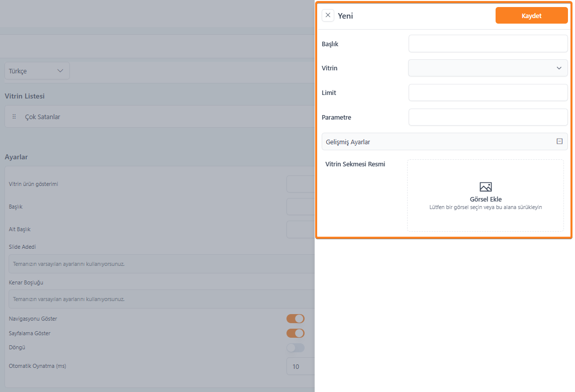Select the Çok Satanlar list row
The image size is (575, 392).
point(159,117)
